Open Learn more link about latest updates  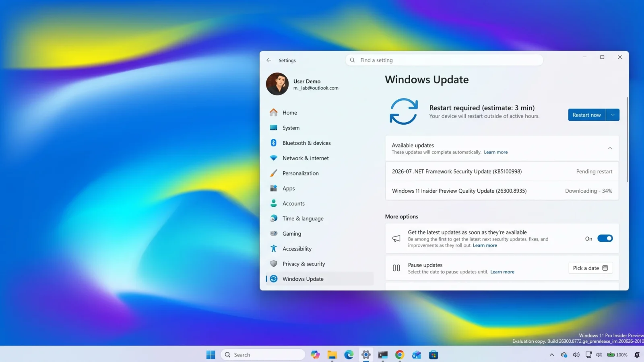[x=485, y=245]
